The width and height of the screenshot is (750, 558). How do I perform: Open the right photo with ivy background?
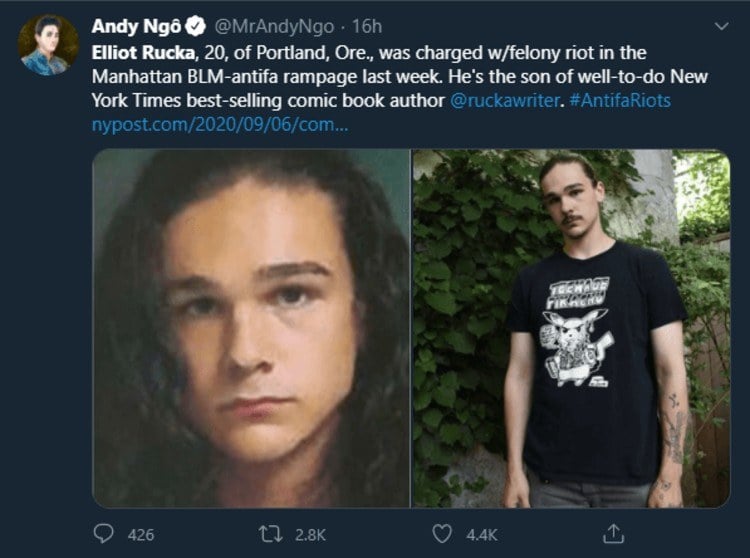point(572,328)
